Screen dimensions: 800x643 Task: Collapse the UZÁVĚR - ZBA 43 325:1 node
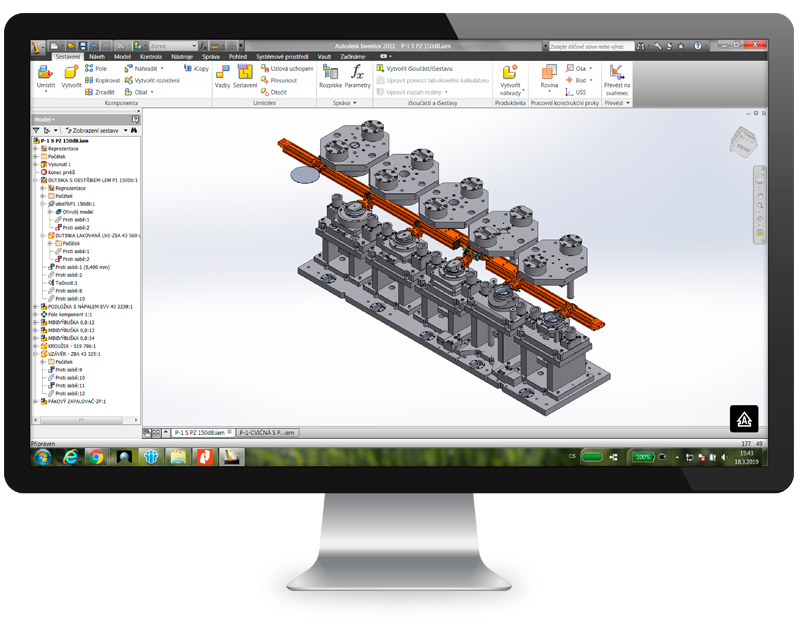point(35,354)
